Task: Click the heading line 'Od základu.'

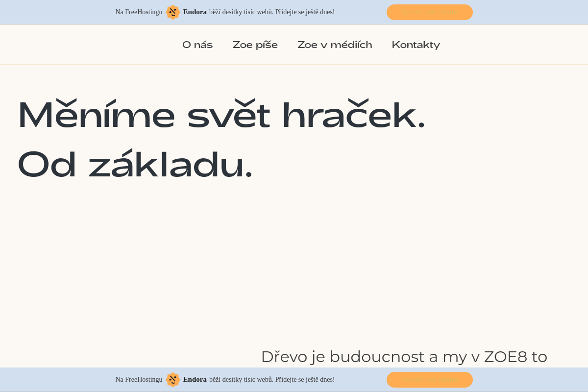Action: 135,165
